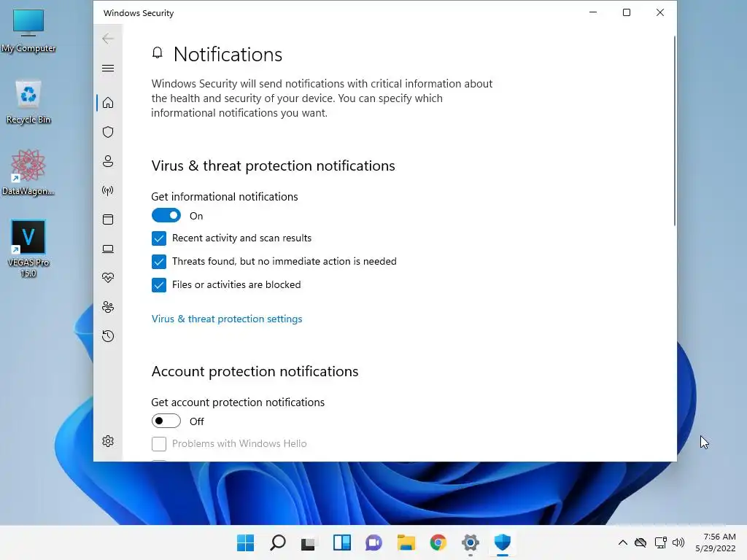
Task: Open App & browser control icon
Action: (108, 219)
